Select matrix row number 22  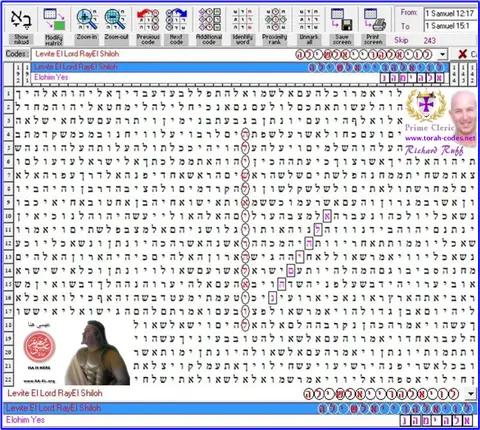click(8, 379)
